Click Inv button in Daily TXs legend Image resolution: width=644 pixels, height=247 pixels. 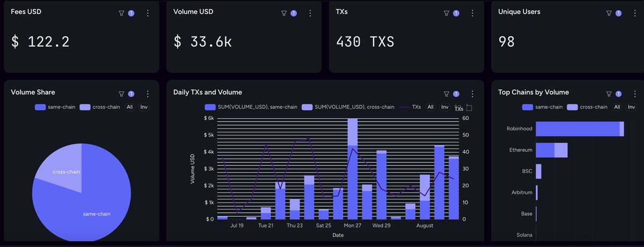click(445, 107)
